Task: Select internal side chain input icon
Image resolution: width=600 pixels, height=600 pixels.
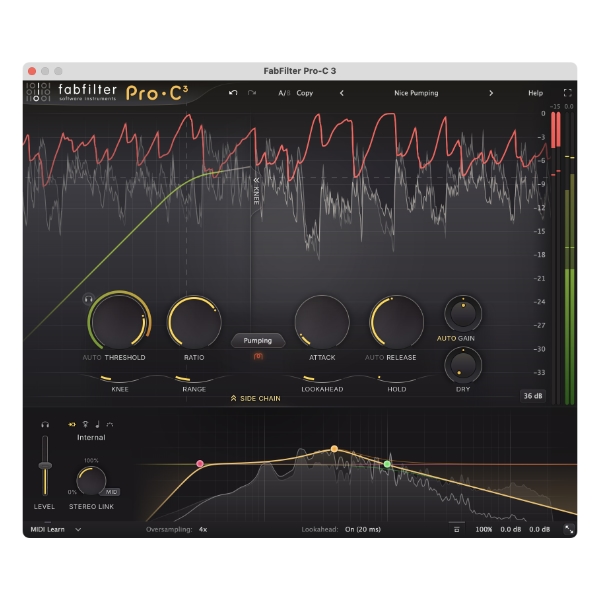Action: click(x=72, y=424)
